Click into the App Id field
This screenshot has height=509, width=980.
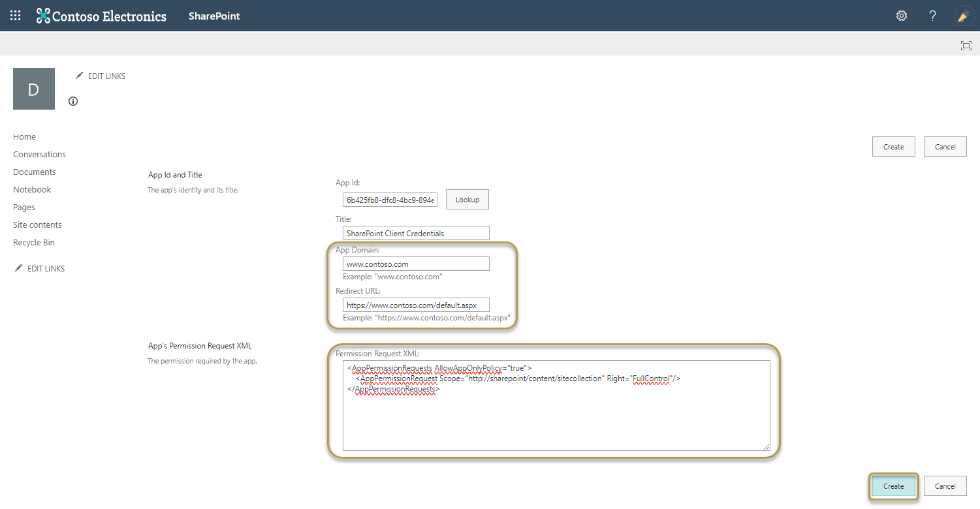(390, 200)
